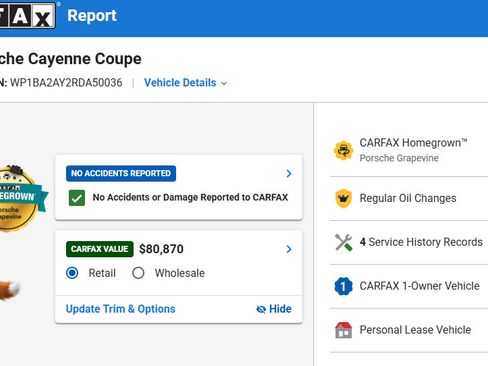Click the NO ACCIDENTS REPORTED badge
This screenshot has width=488, height=366.
point(121,173)
